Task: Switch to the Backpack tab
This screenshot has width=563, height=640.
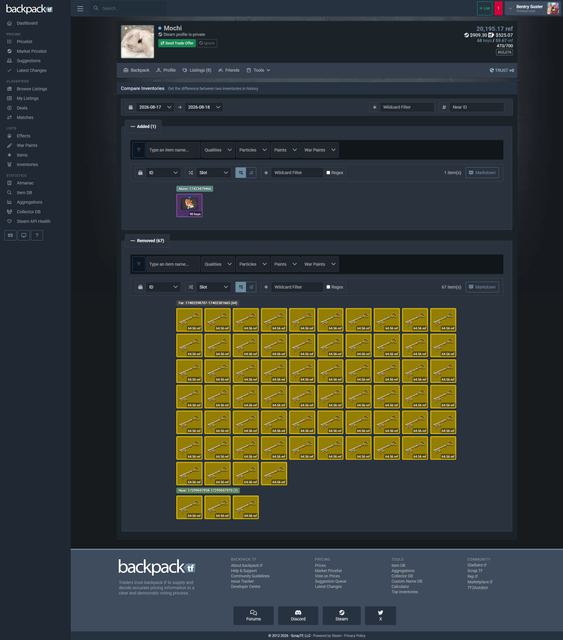Action: point(136,70)
